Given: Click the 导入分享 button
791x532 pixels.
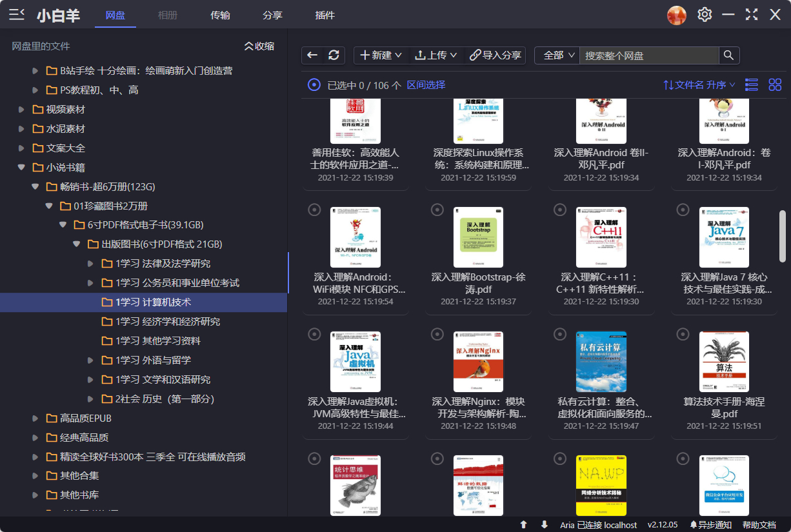Looking at the screenshot, I should pos(496,55).
